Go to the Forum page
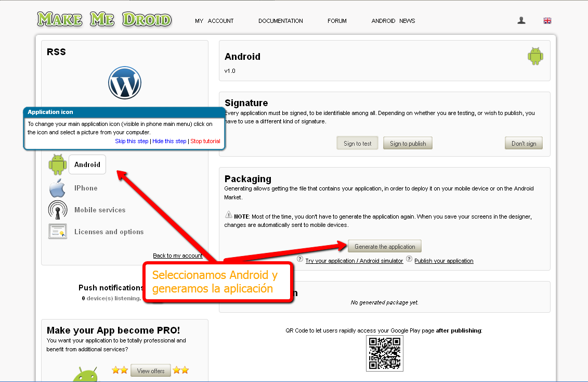Image resolution: width=588 pixels, height=382 pixels. click(337, 21)
